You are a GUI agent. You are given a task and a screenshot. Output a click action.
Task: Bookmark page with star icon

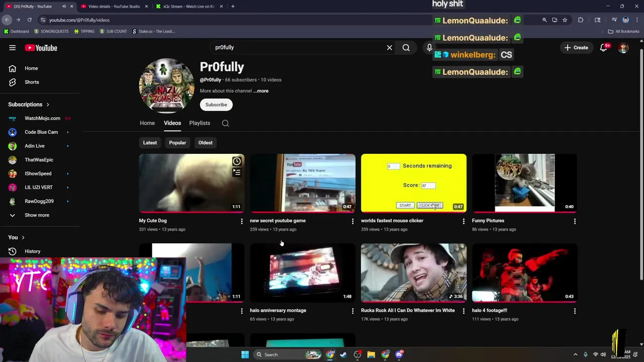click(565, 20)
